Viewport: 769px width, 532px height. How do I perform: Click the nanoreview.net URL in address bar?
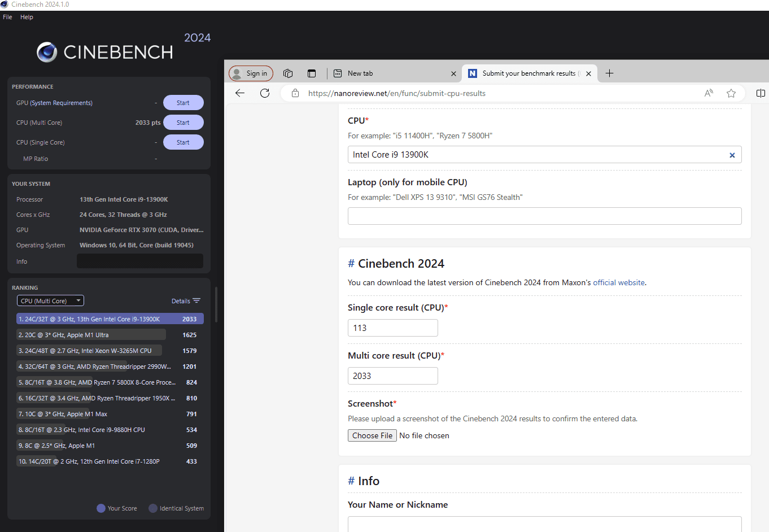(397, 93)
